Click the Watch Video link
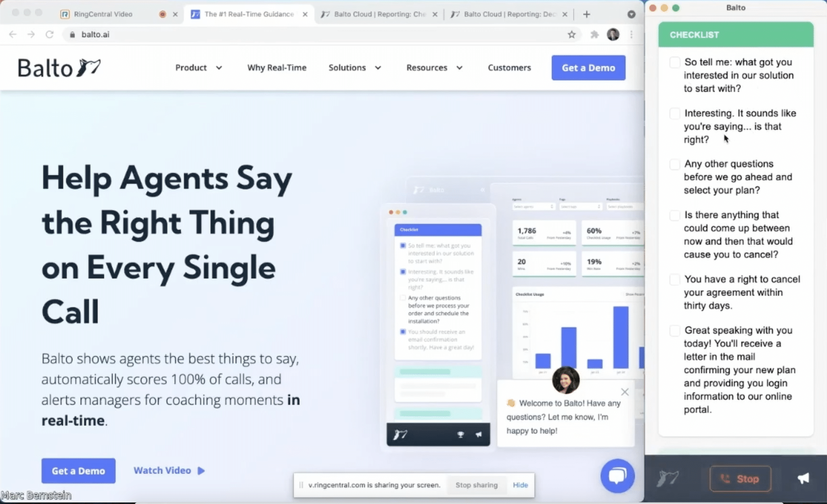827x504 pixels. point(169,470)
